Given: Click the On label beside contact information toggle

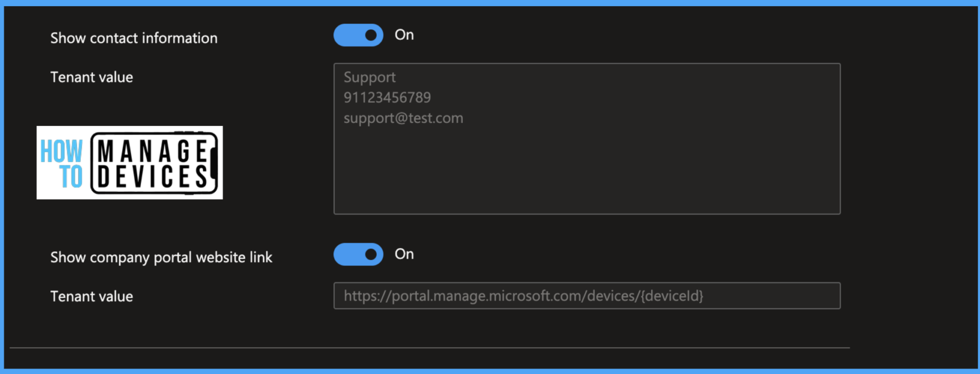Looking at the screenshot, I should pos(404,35).
